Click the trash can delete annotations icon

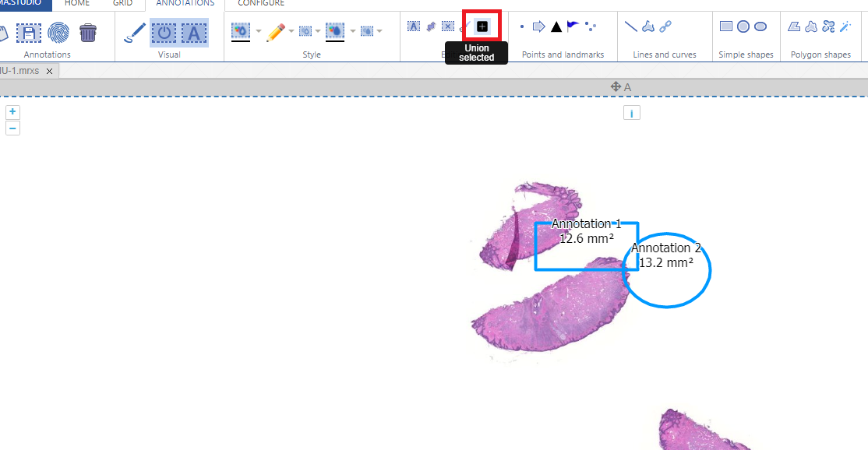tap(88, 32)
